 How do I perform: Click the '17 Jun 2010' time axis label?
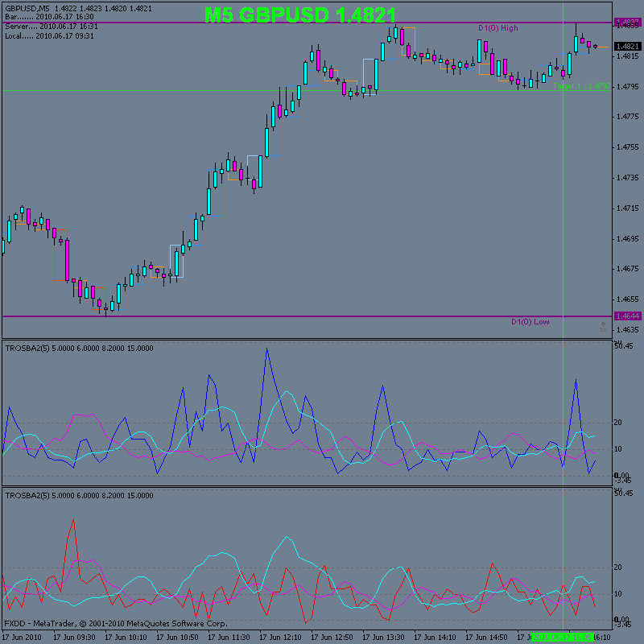pos(23,637)
